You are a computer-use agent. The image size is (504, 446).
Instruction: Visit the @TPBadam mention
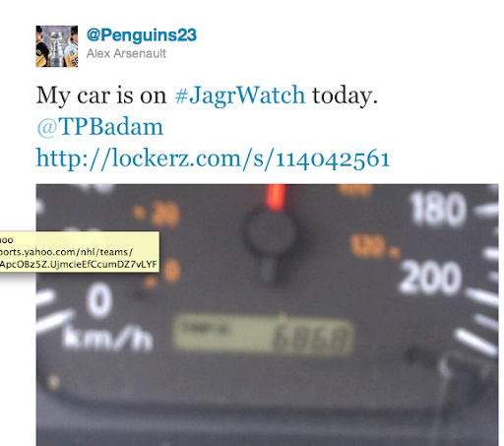click(99, 127)
